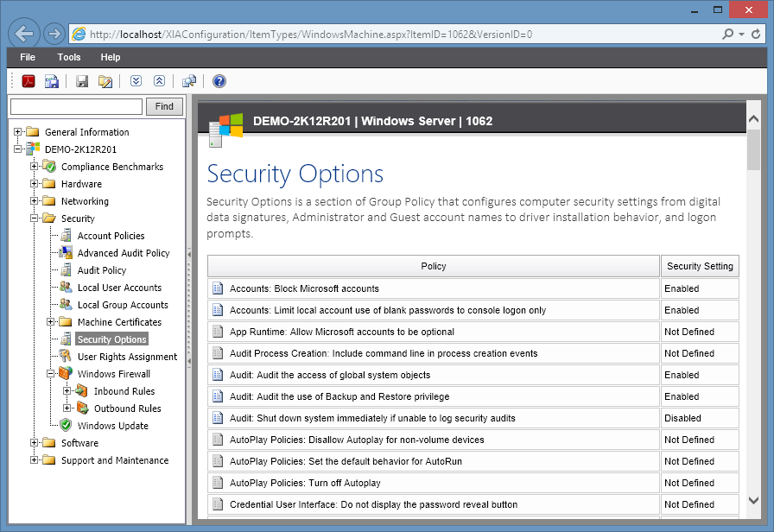Viewport: 774px width, 532px height.
Task: Expand the Networking folder node
Action: click(x=34, y=201)
